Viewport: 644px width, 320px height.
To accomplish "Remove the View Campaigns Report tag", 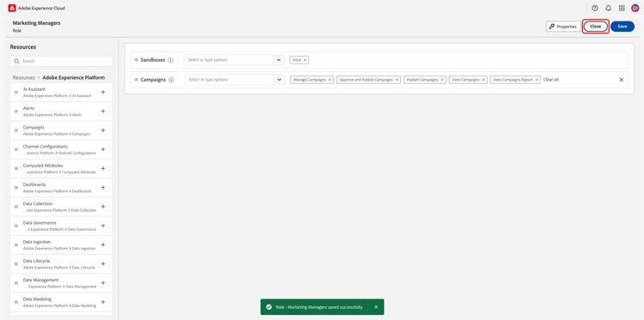I will point(537,80).
